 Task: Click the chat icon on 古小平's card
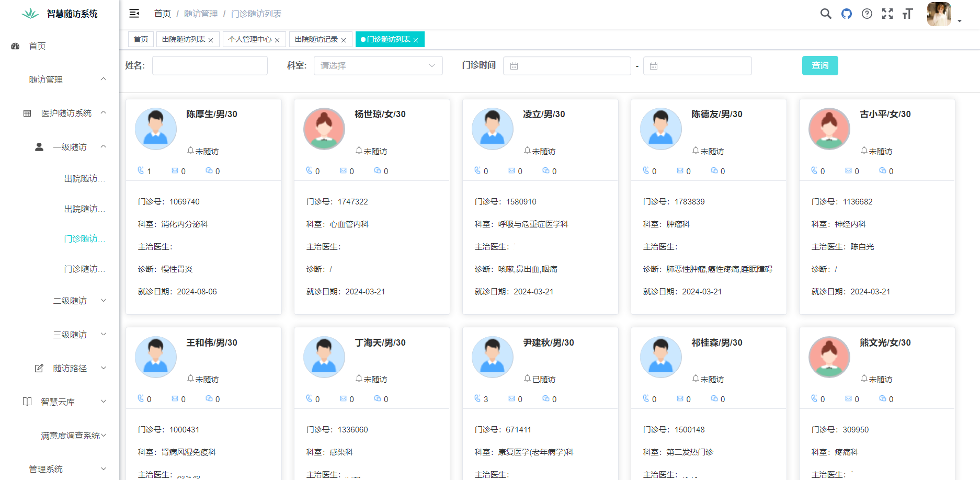882,170
